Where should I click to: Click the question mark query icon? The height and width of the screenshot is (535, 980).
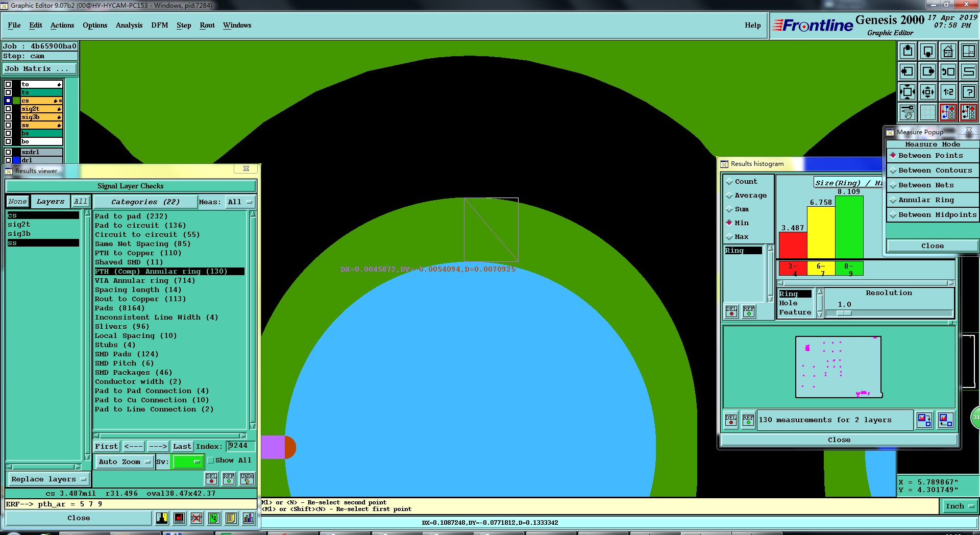point(969,92)
